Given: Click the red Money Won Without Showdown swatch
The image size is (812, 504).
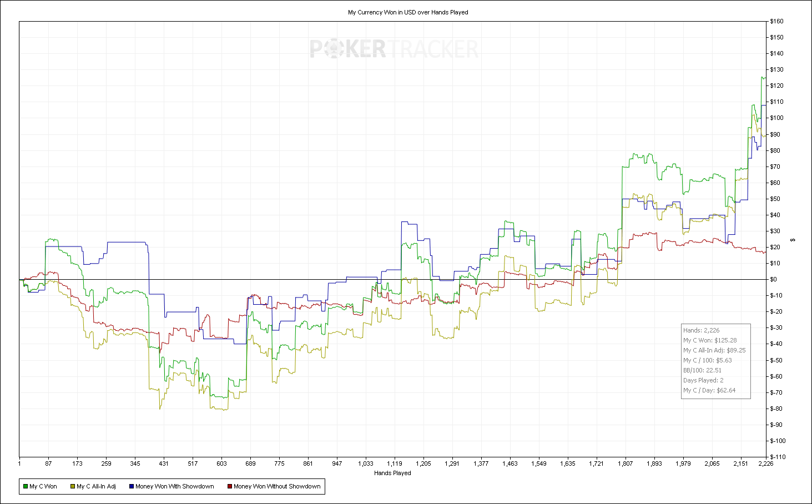Looking at the screenshot, I should pyautogui.click(x=230, y=486).
